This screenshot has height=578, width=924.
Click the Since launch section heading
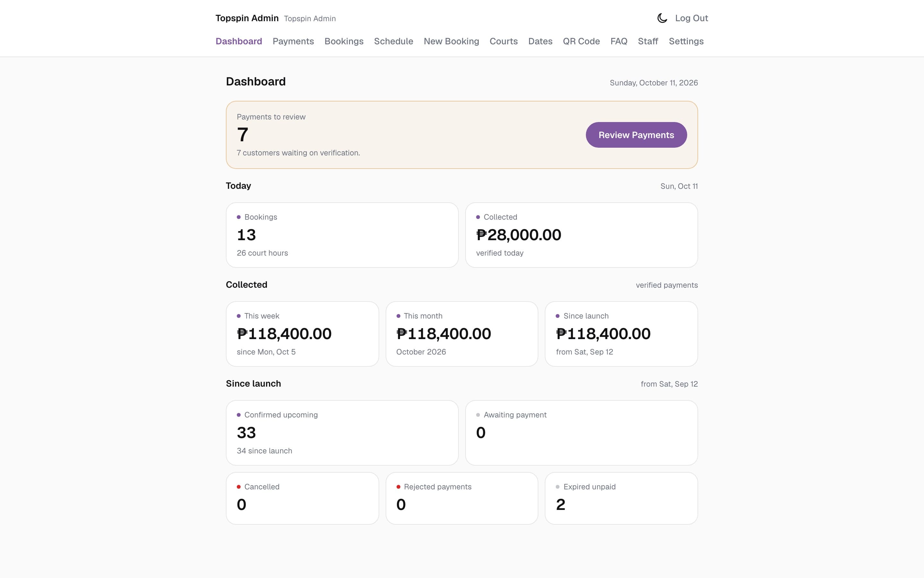coord(253,383)
